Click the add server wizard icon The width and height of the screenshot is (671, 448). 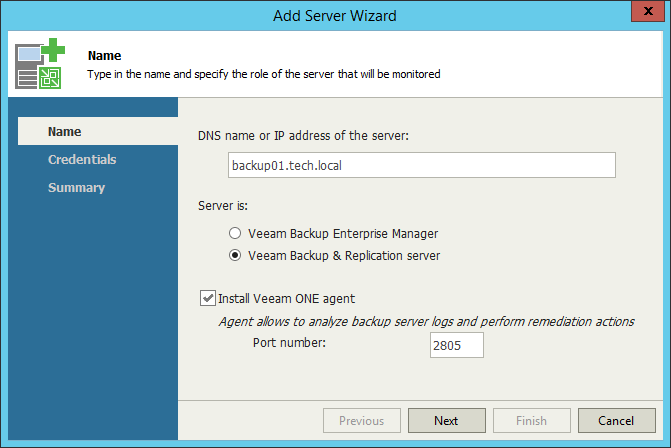40,63
